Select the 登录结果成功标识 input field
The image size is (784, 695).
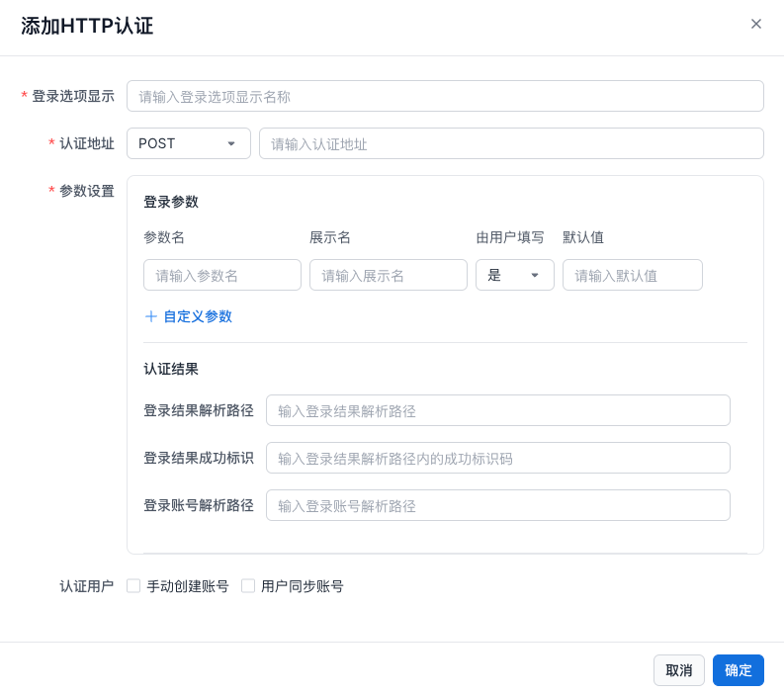click(x=498, y=458)
